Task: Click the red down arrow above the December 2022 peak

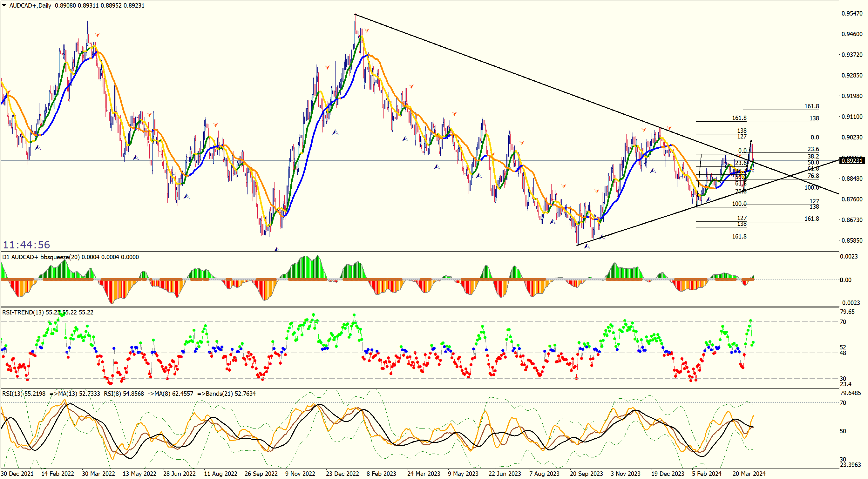Action: [x=367, y=31]
